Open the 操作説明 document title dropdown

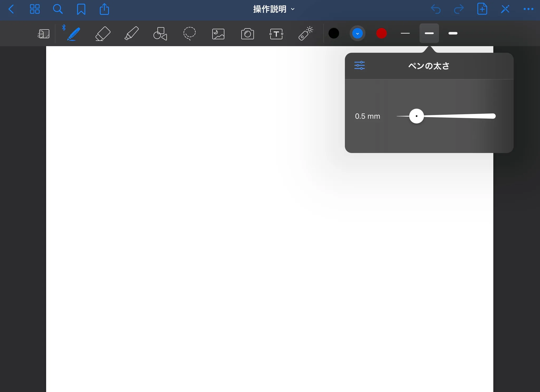click(x=273, y=9)
